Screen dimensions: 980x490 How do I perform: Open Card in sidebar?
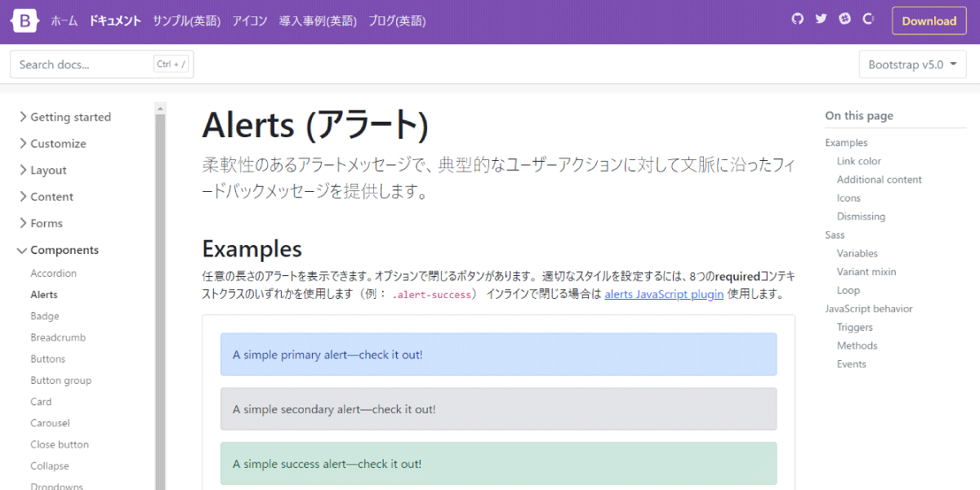(x=41, y=402)
